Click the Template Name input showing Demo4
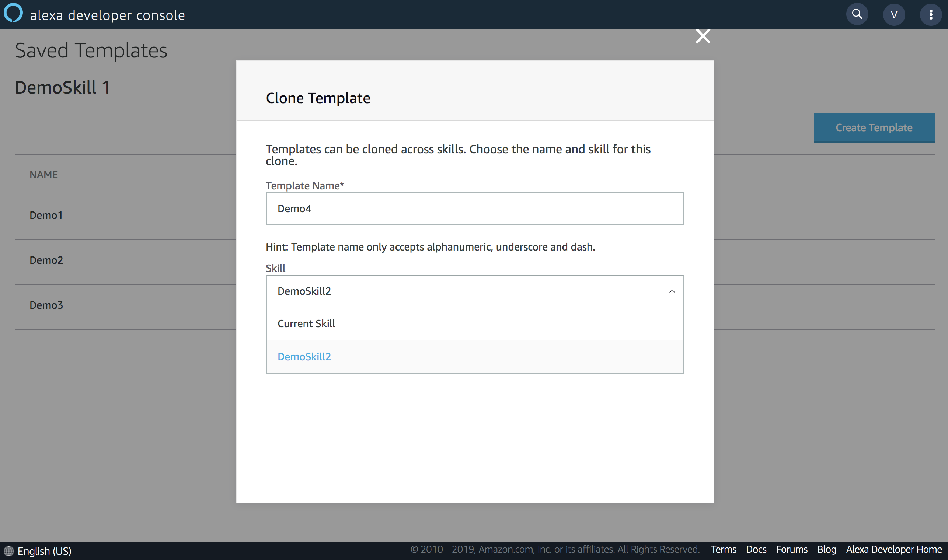Screen dimensions: 948x560 point(475,208)
